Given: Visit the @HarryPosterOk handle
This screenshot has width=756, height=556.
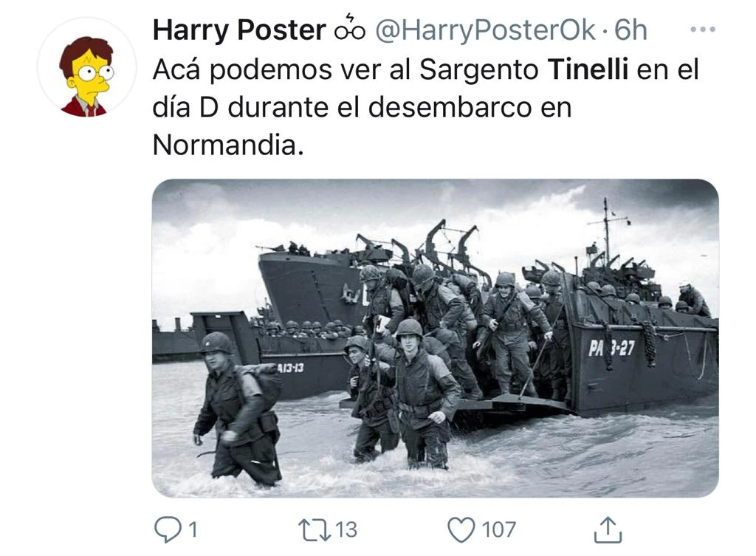Looking at the screenshot, I should pyautogui.click(x=485, y=30).
